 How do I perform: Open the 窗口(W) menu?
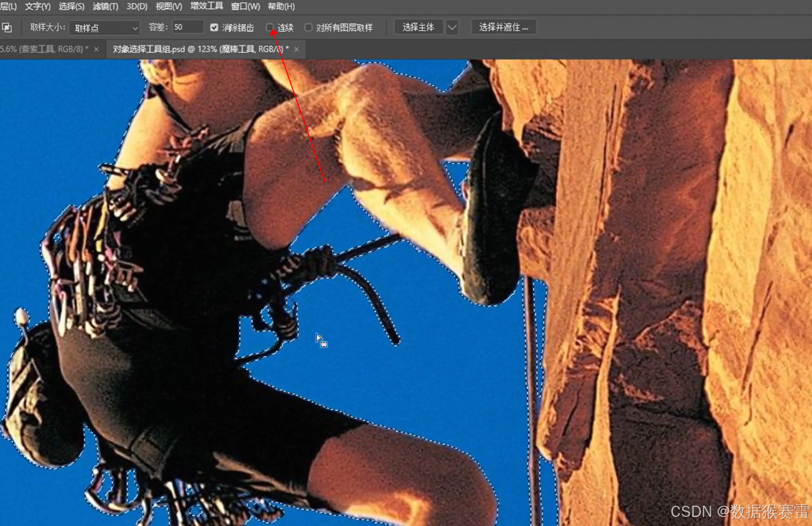[246, 6]
